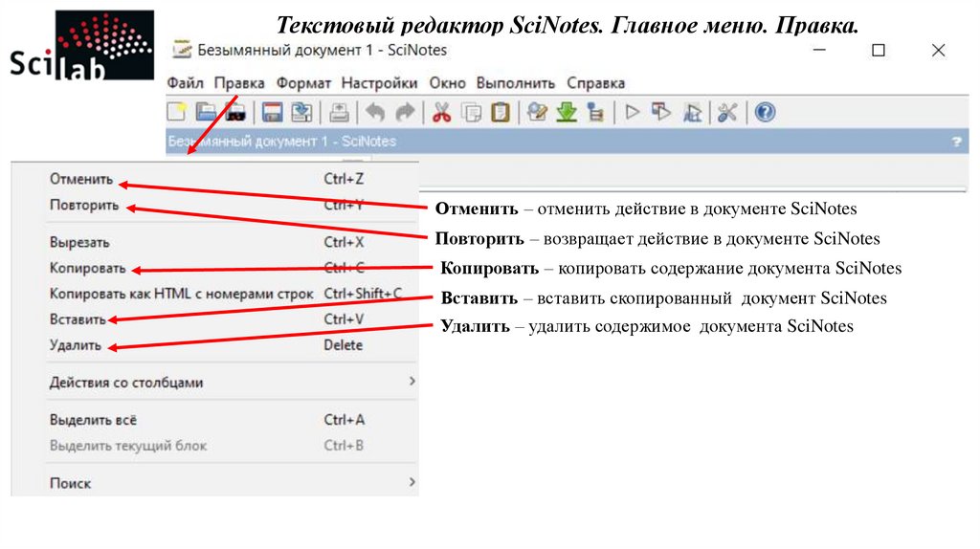
Task: Choose Повторить from the edit menu
Action: pos(214,205)
